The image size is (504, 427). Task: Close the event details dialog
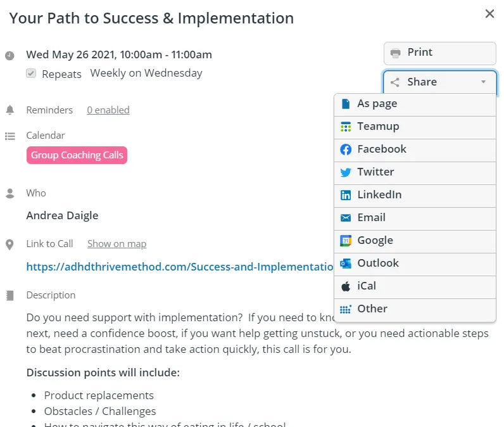(x=489, y=14)
